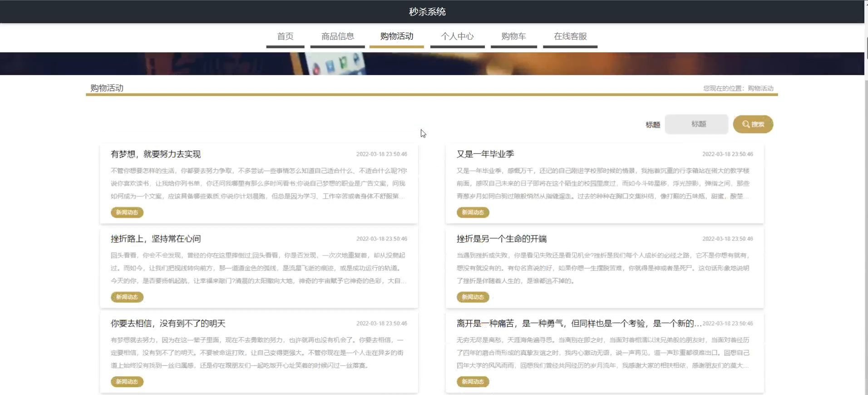Open the 在线客服 tab
This screenshot has height=395, width=868.
click(x=570, y=36)
